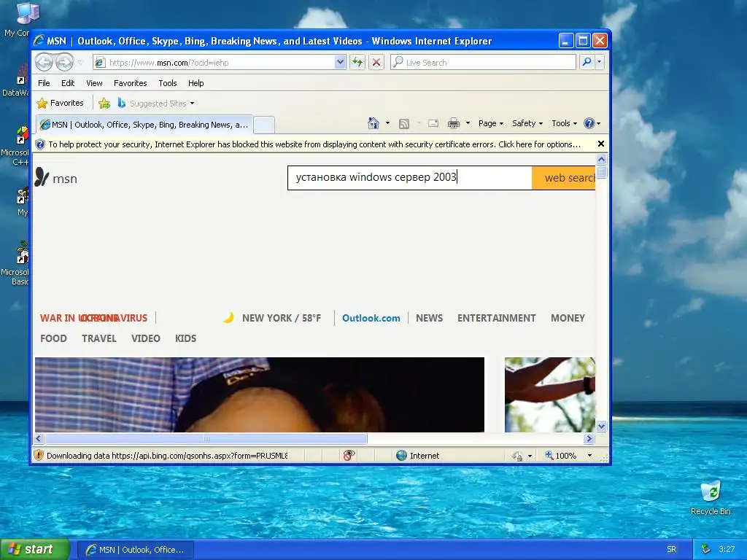Click the Print icon
Viewport: 747px width, 560px height.
pyautogui.click(x=454, y=123)
